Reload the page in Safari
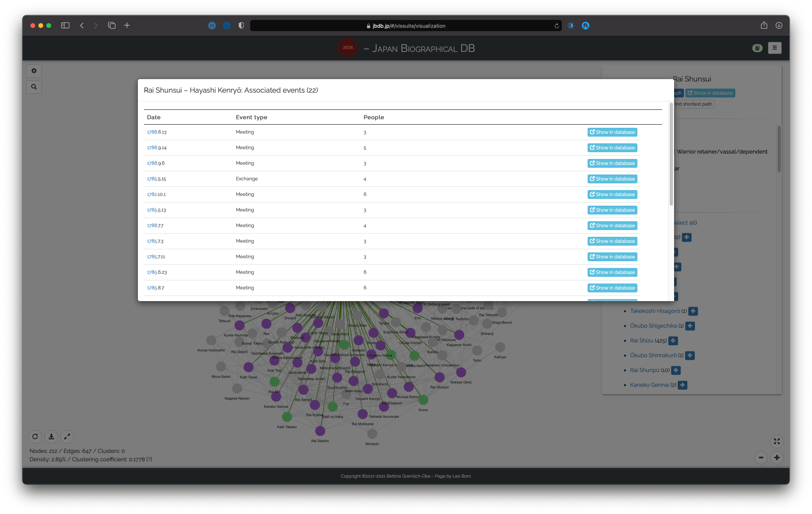This screenshot has height=514, width=812. pos(556,26)
